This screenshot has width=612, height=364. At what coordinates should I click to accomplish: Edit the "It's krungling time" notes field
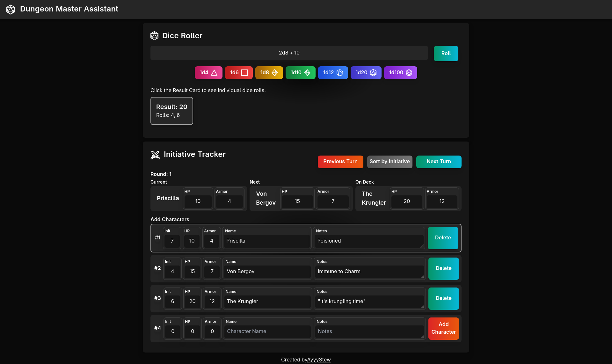coord(370,302)
